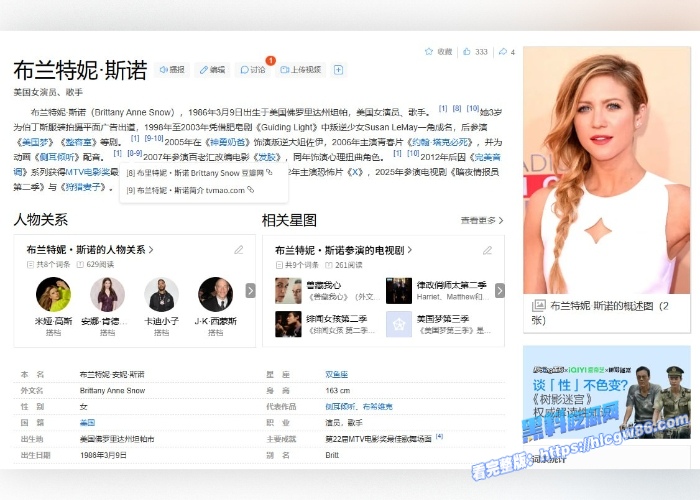Click the 播报 audio broadcast button
Image resolution: width=700 pixels, height=500 pixels.
click(x=172, y=70)
